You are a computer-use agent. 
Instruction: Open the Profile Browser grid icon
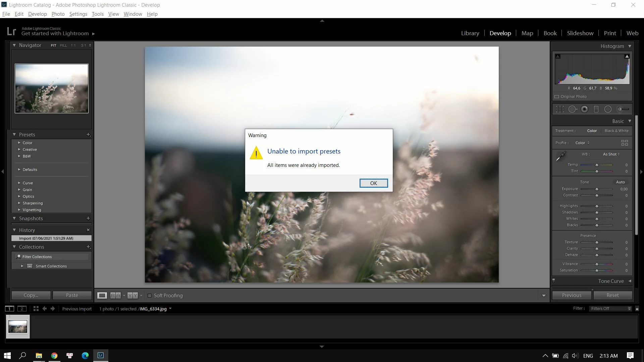click(625, 143)
